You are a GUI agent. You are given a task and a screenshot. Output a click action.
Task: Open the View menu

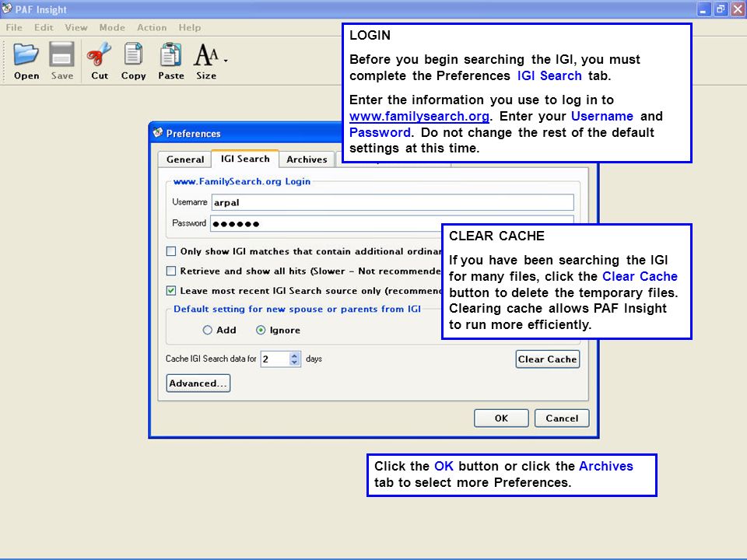point(76,28)
